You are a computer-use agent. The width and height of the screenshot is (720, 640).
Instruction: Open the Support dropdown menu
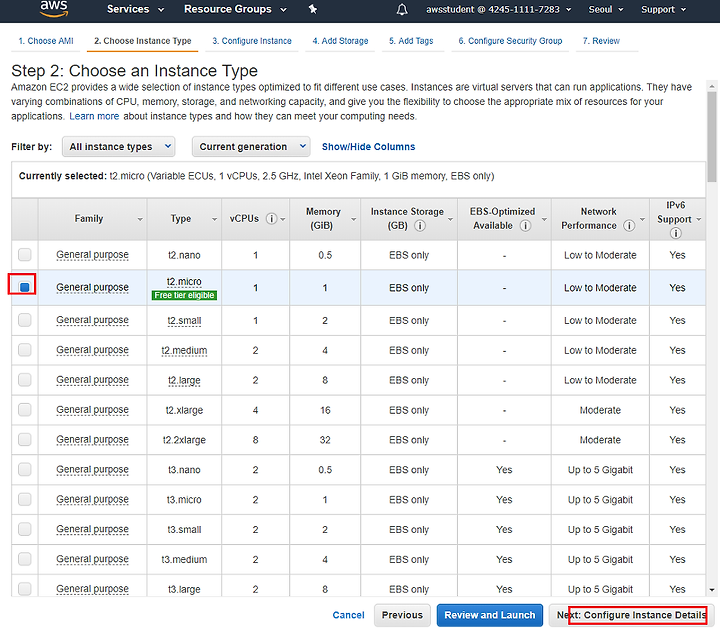tap(664, 9)
